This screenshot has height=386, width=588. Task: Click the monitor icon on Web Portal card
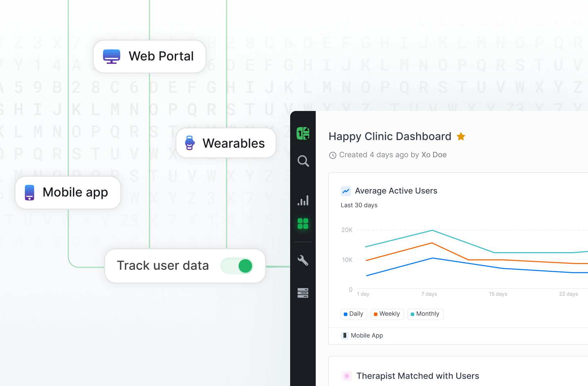pyautogui.click(x=111, y=56)
